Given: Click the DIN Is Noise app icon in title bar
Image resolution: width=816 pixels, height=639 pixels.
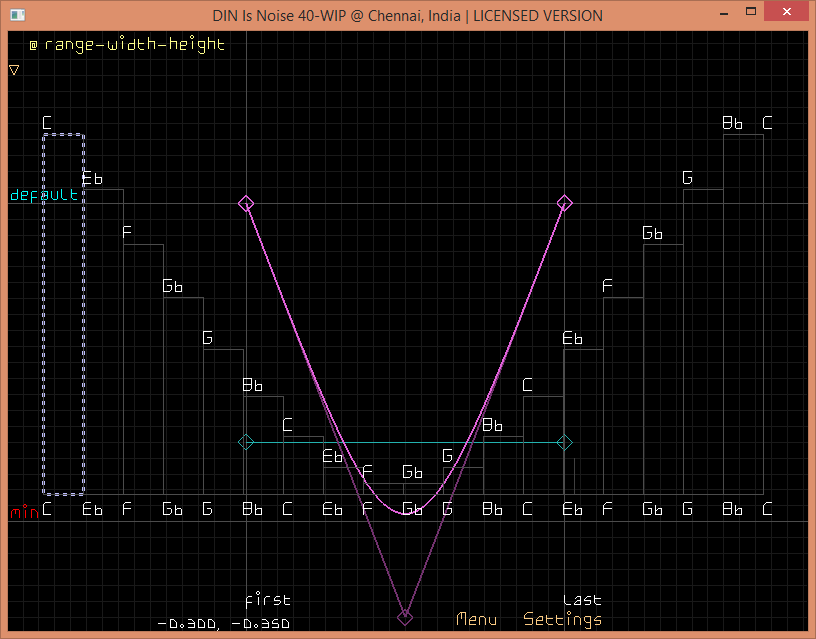Looking at the screenshot, I should point(16,15).
